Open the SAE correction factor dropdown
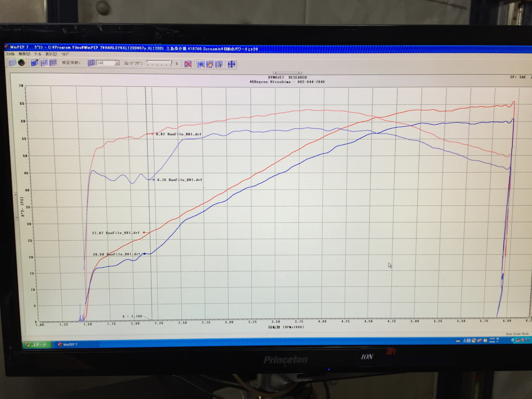Image resolution: width=532 pixels, height=399 pixels. [117, 63]
